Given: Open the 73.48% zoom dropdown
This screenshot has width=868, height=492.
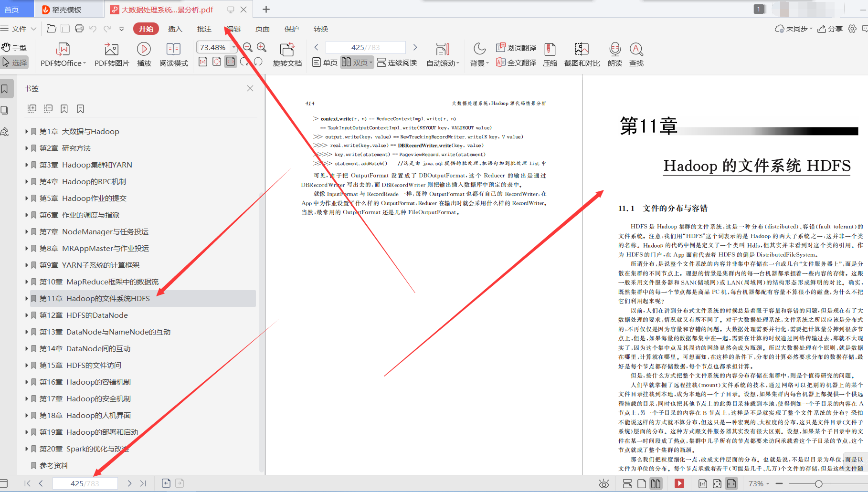Looking at the screenshot, I should pyautogui.click(x=234, y=47).
